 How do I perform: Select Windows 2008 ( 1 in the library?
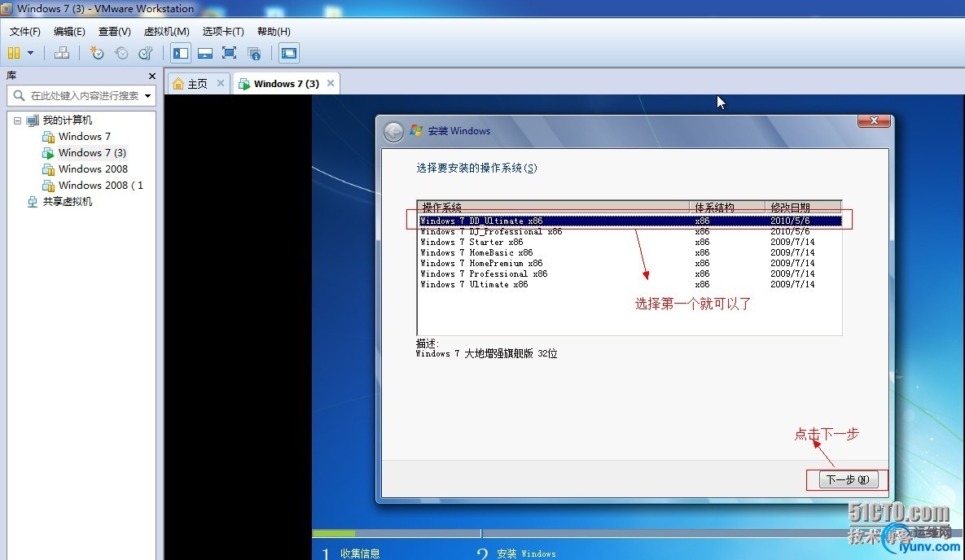101,186
